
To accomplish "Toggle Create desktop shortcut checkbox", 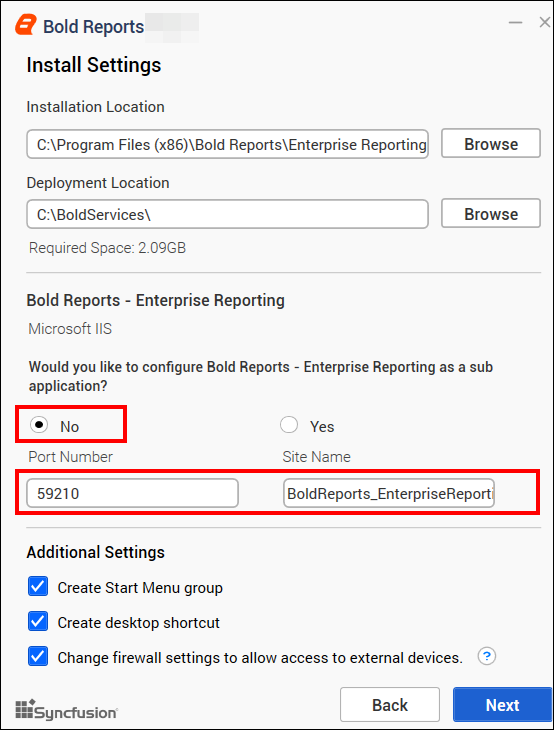I will pos(38,622).
